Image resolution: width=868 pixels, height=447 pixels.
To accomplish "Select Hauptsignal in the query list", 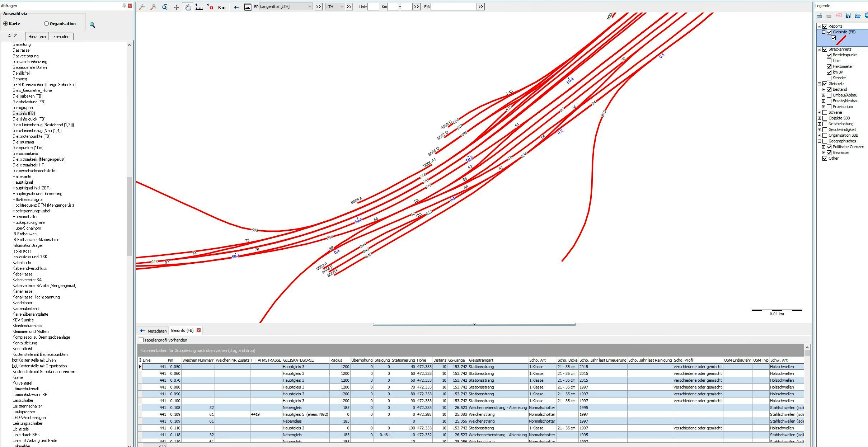I will point(23,182).
